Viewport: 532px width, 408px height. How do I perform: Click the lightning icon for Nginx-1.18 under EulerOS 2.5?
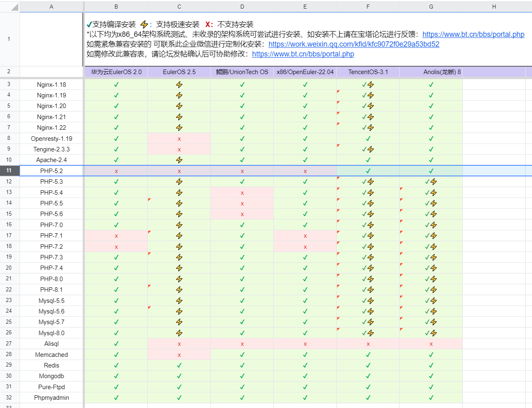click(179, 85)
